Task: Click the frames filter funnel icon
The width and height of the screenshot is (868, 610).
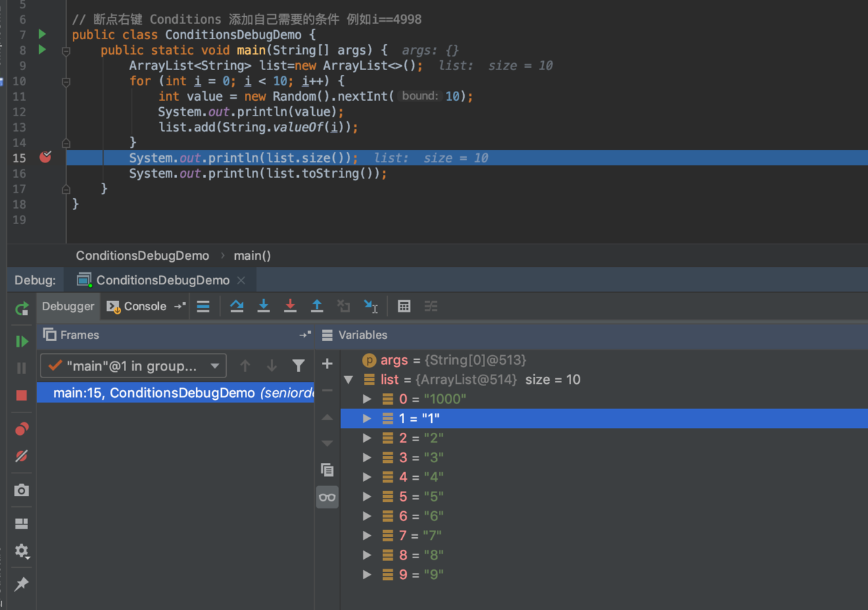Action: click(298, 366)
